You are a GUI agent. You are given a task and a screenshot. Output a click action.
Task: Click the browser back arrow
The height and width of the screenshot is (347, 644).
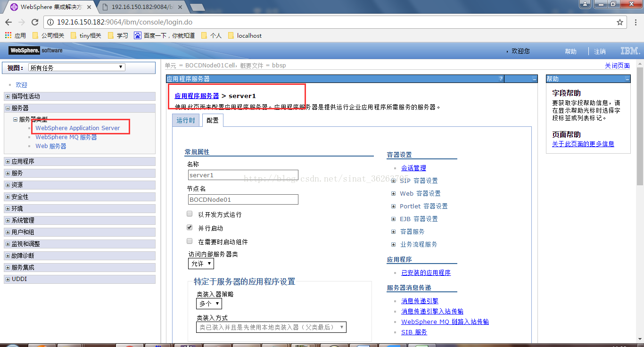pyautogui.click(x=8, y=22)
